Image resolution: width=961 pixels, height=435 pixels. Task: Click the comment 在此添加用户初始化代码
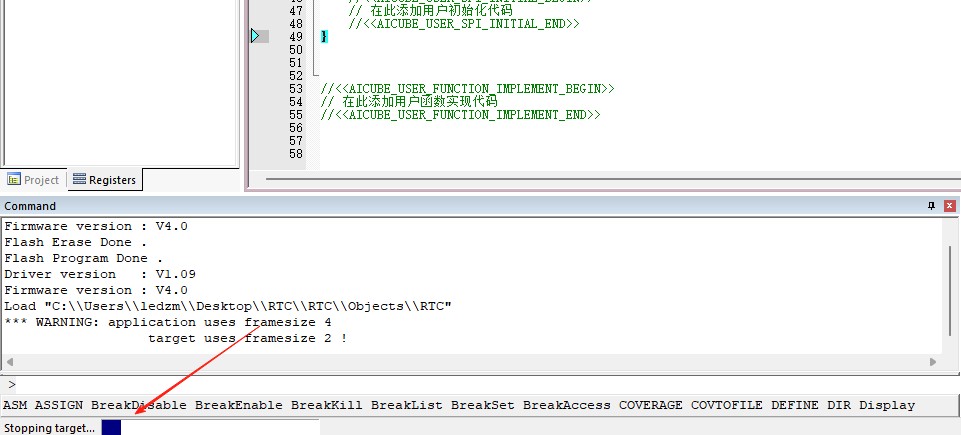[430, 11]
